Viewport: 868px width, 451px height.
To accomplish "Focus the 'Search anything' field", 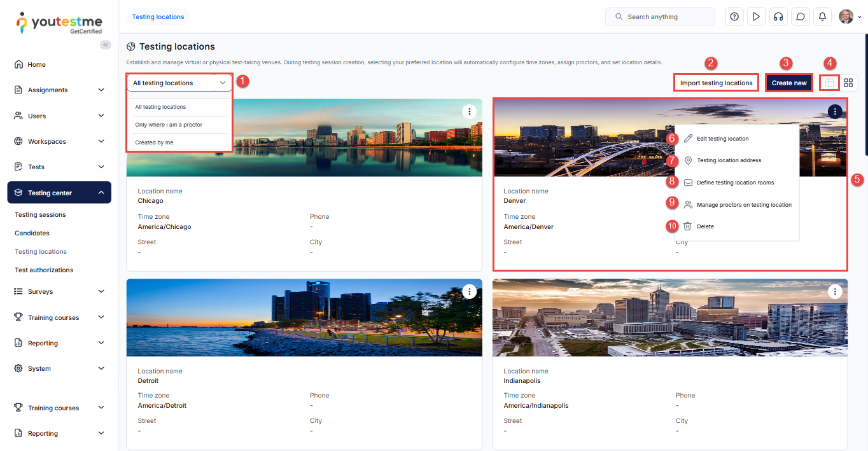I will pyautogui.click(x=660, y=17).
